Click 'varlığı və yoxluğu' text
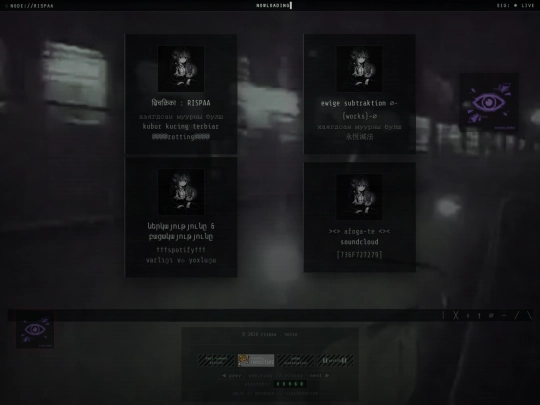This screenshot has width=540, height=405. click(181, 260)
